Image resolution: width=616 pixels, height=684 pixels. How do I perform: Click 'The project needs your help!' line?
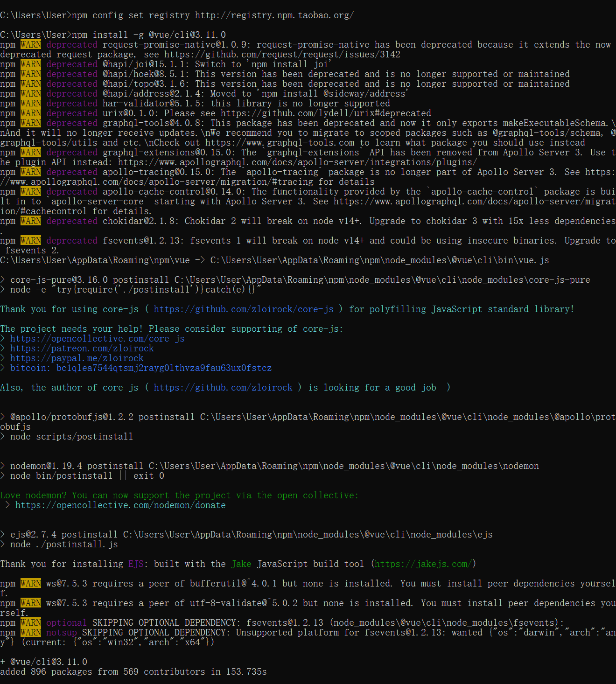tap(172, 328)
